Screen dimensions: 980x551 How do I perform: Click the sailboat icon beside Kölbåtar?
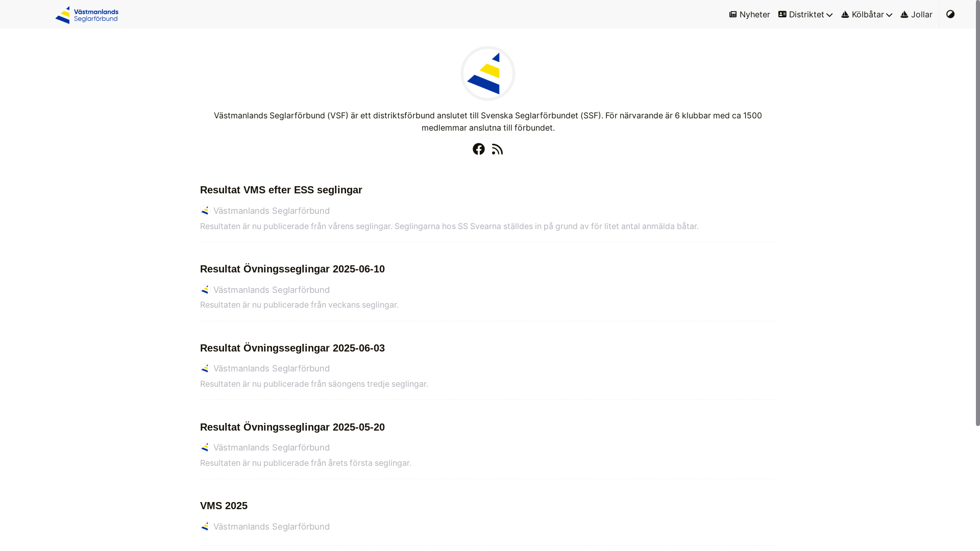[x=845, y=14]
